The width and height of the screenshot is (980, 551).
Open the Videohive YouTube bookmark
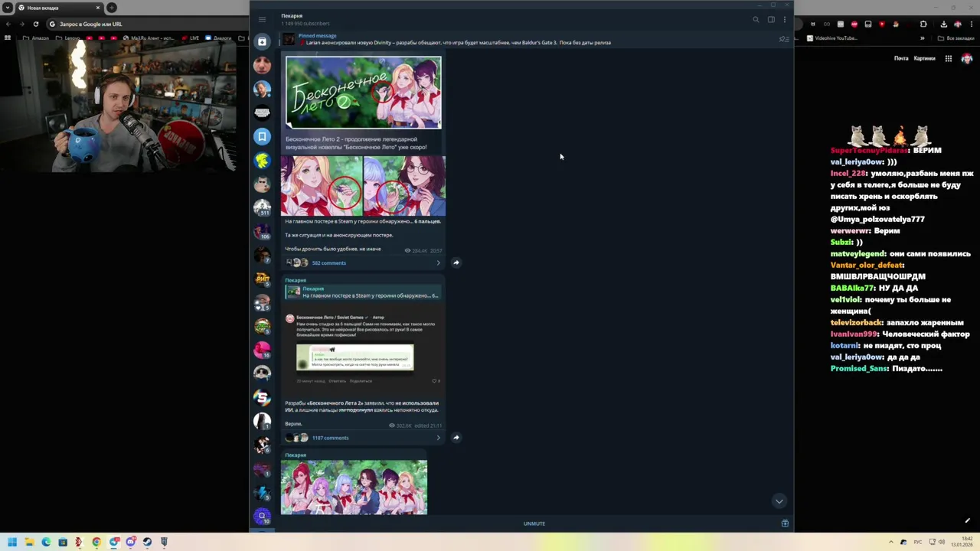click(x=832, y=38)
